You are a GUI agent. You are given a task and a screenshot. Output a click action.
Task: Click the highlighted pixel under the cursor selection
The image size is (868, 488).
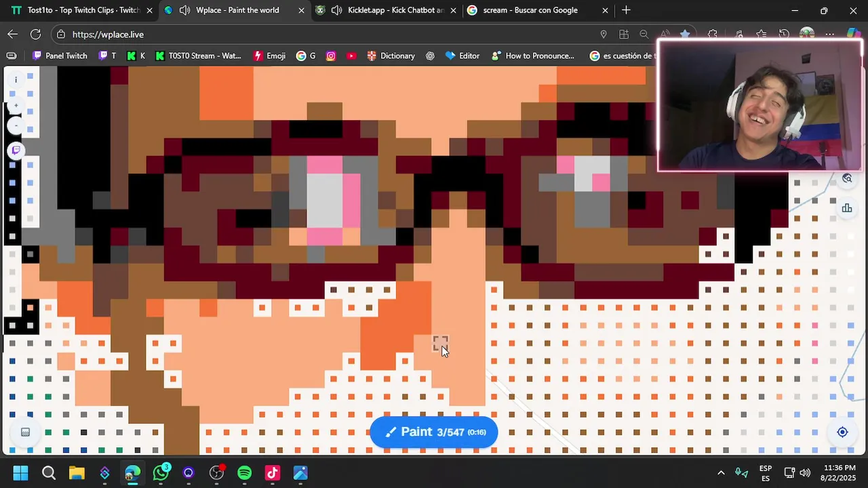click(x=440, y=344)
